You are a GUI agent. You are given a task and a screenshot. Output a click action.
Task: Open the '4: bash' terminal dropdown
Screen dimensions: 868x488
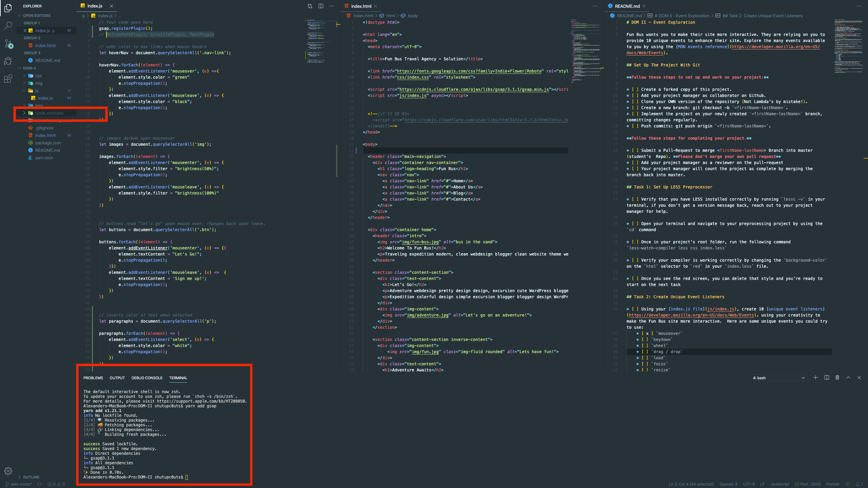click(x=778, y=378)
